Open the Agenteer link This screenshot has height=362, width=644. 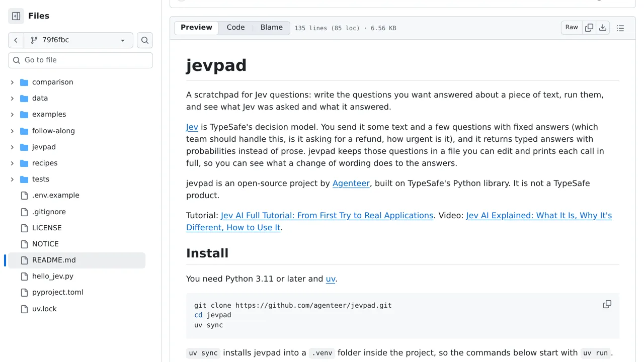point(351,184)
